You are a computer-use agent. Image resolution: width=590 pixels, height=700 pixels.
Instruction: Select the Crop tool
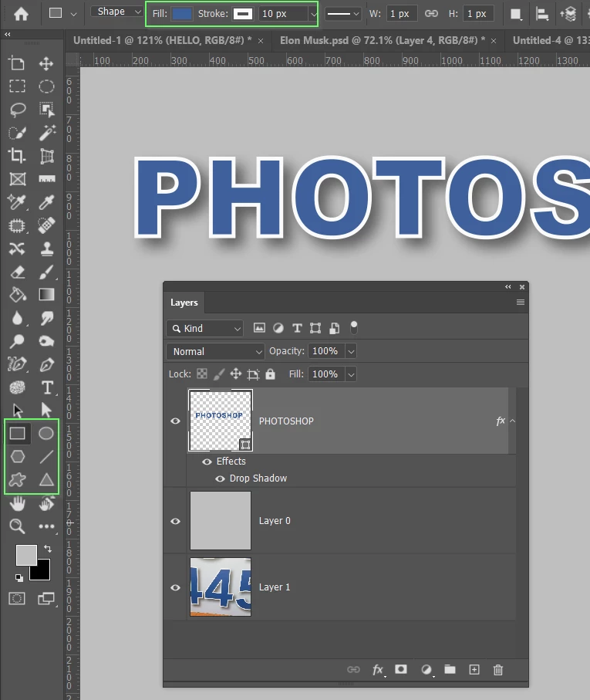coord(17,155)
